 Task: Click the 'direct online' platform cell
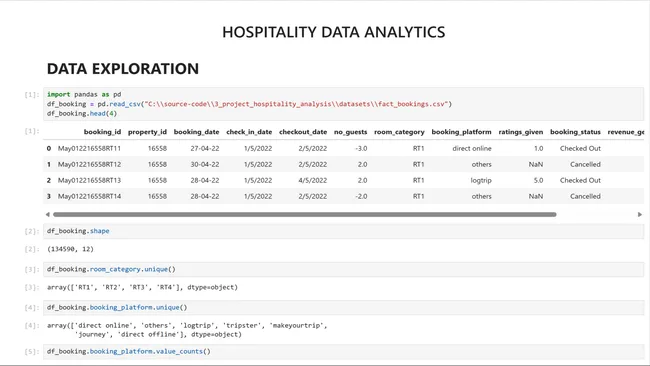tap(472, 148)
